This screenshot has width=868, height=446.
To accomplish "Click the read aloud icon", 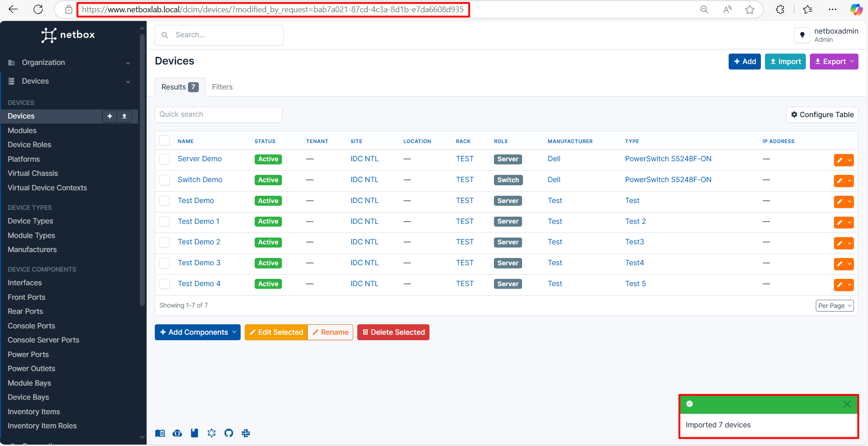I will click(727, 10).
